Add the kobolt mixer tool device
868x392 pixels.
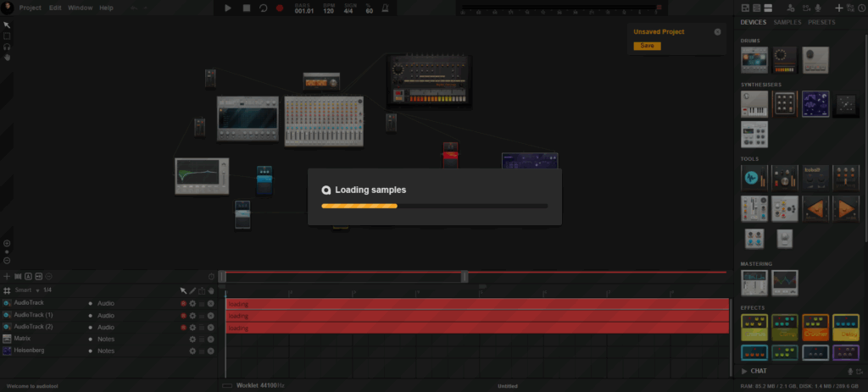pyautogui.click(x=815, y=178)
